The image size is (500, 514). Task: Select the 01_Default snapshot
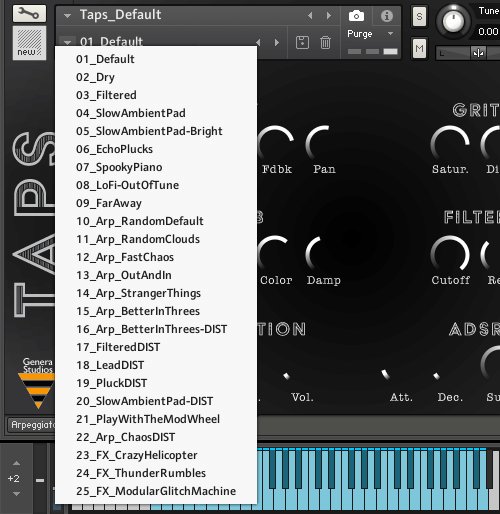coord(156,59)
